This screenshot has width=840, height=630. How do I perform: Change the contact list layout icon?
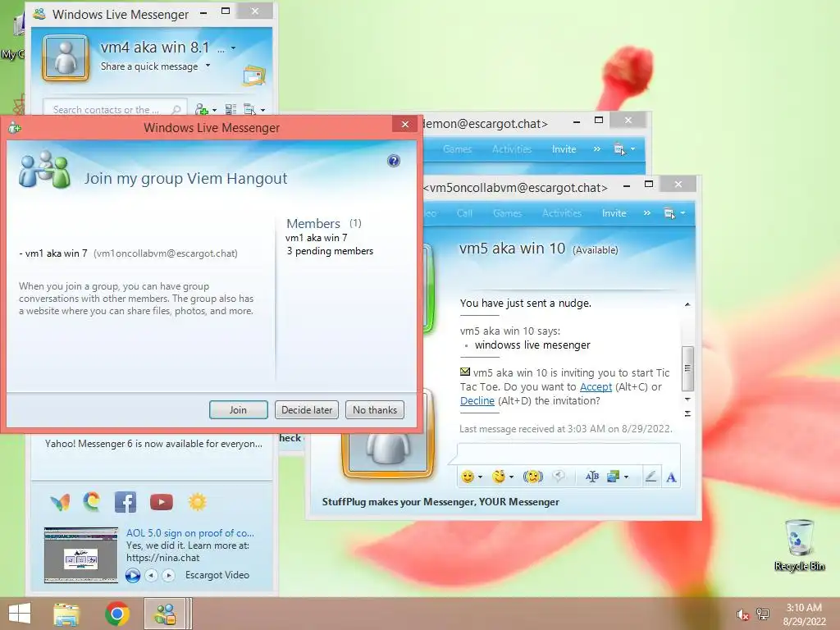click(x=231, y=110)
